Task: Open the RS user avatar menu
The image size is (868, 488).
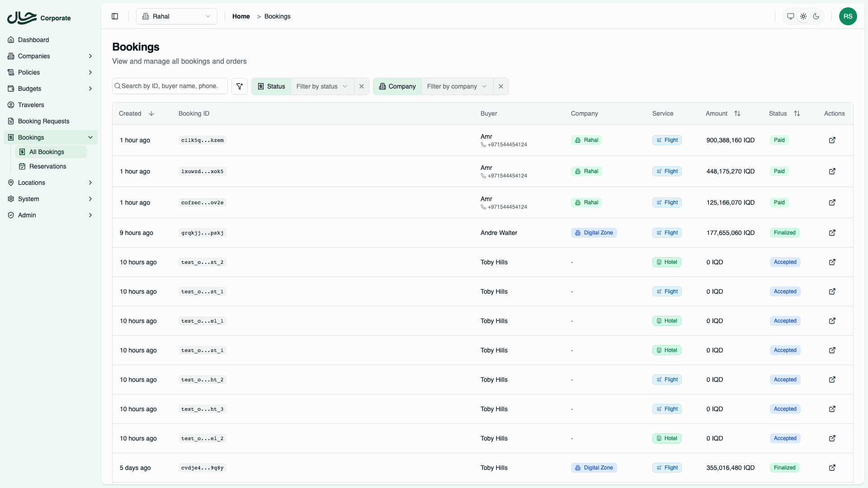Action: coord(848,16)
